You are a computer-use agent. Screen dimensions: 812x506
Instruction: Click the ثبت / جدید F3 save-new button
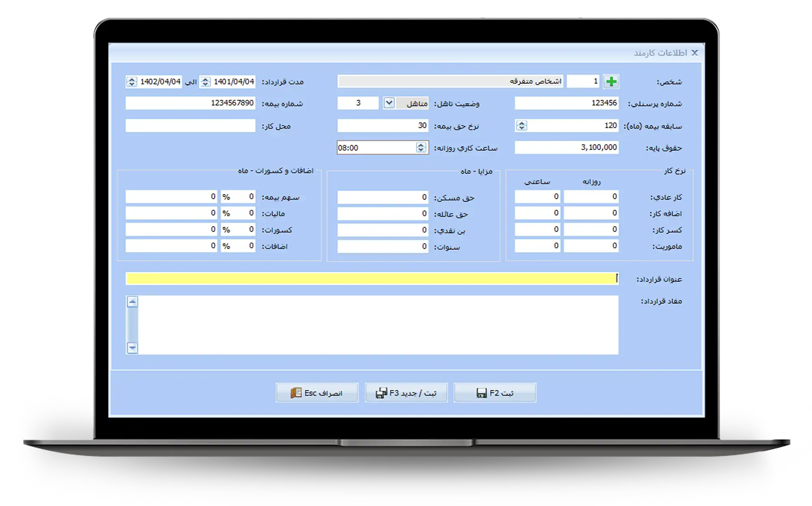click(406, 393)
